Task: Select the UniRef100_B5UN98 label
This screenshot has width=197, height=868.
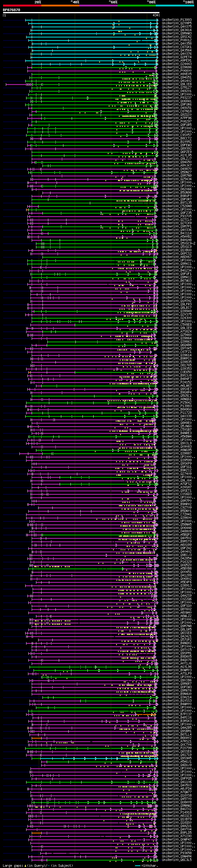Action: click(177, 192)
